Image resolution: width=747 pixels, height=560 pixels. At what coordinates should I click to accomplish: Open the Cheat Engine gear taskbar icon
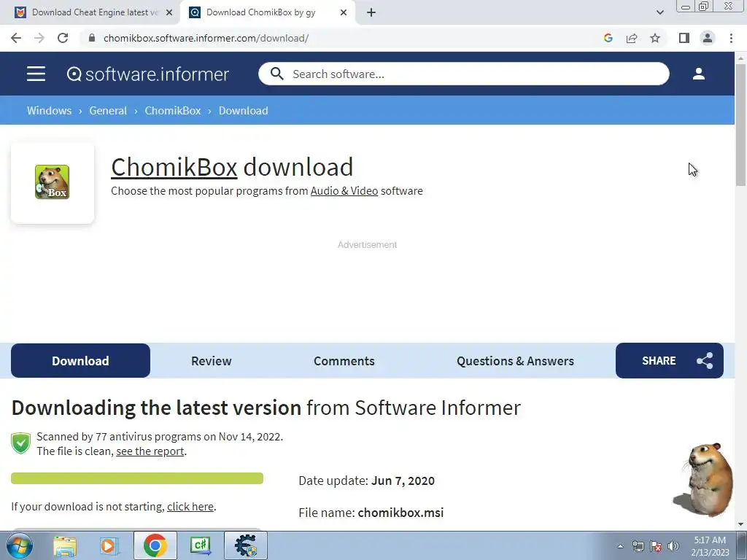245,545
